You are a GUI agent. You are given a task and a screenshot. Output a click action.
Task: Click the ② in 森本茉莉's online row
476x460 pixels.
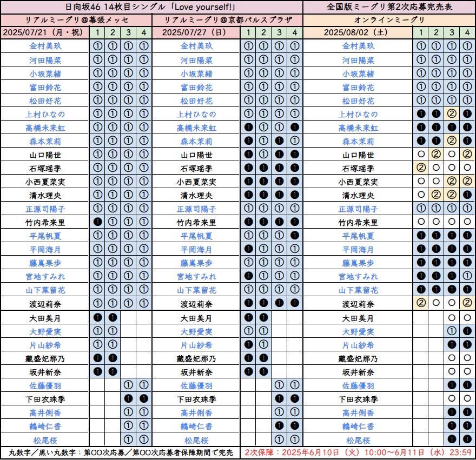point(452,141)
